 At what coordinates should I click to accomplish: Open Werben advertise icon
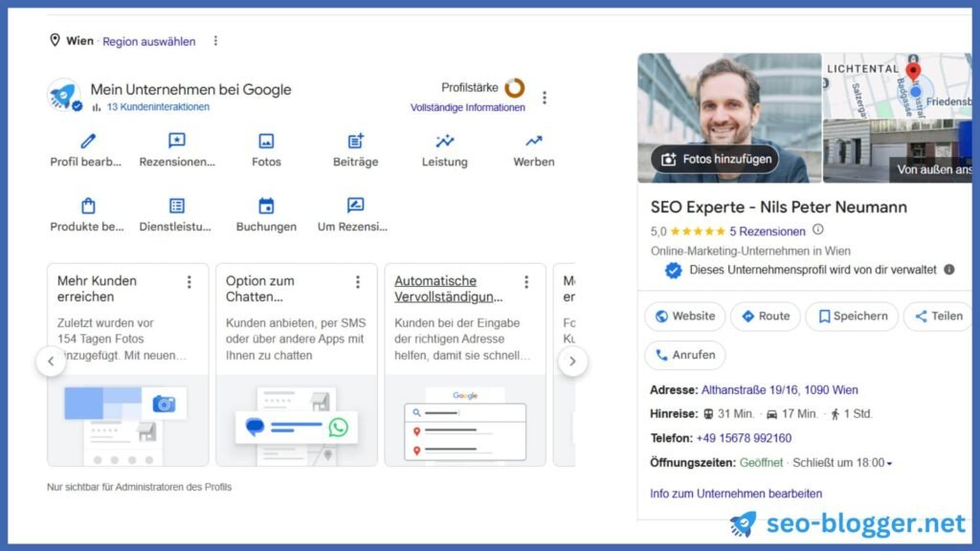[x=534, y=141]
